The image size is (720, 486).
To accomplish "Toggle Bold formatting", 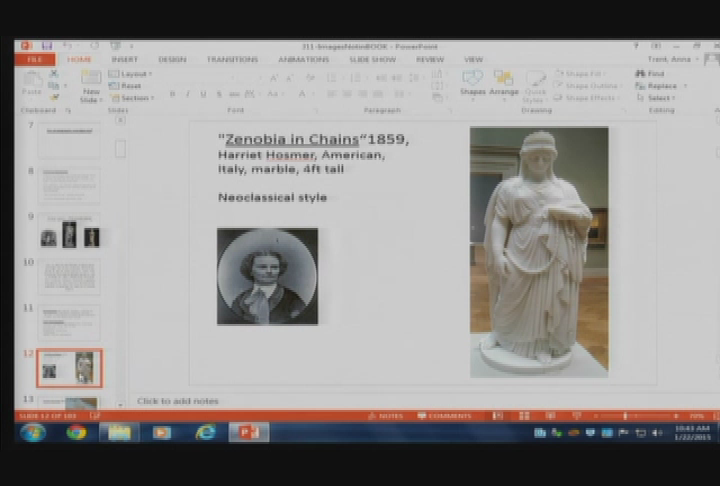I will pos(173,94).
